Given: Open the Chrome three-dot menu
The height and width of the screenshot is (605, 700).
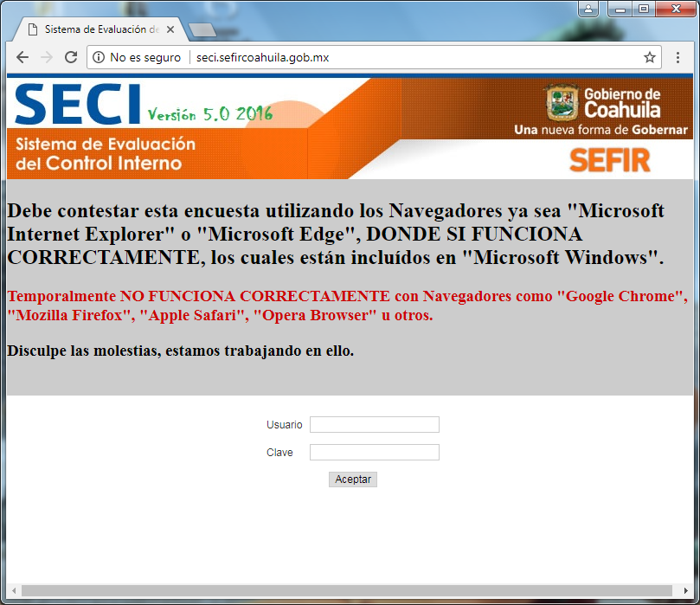Looking at the screenshot, I should pos(678,58).
